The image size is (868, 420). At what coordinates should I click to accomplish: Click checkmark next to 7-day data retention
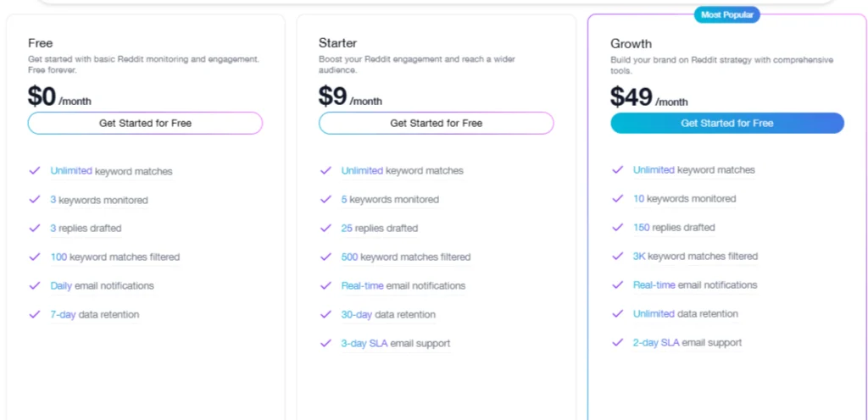pyautogui.click(x=35, y=314)
